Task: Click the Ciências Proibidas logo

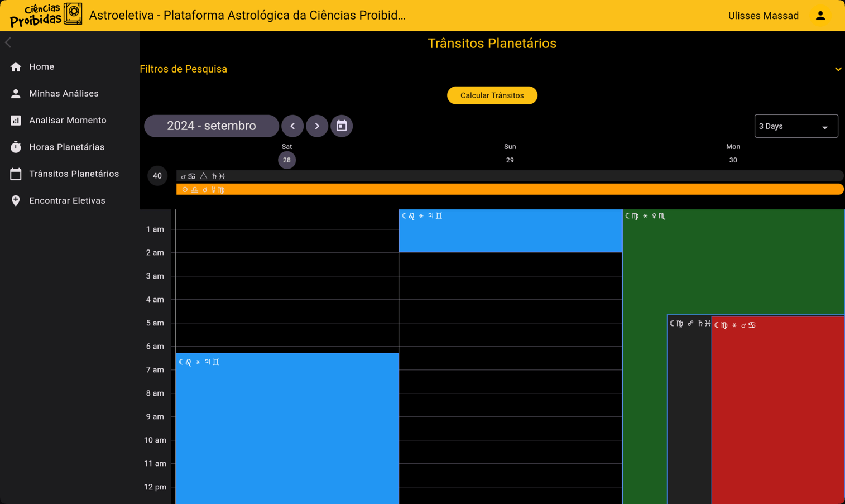Action: point(46,15)
